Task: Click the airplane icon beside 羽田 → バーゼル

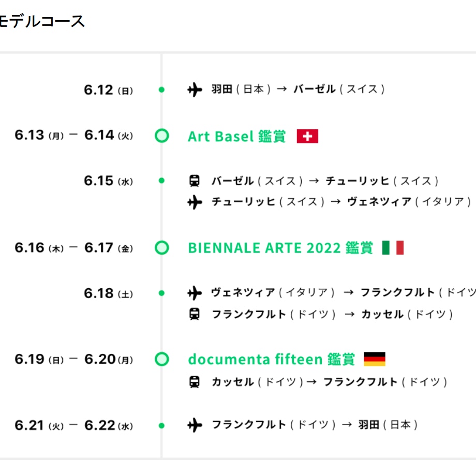Action: pyautogui.click(x=195, y=90)
